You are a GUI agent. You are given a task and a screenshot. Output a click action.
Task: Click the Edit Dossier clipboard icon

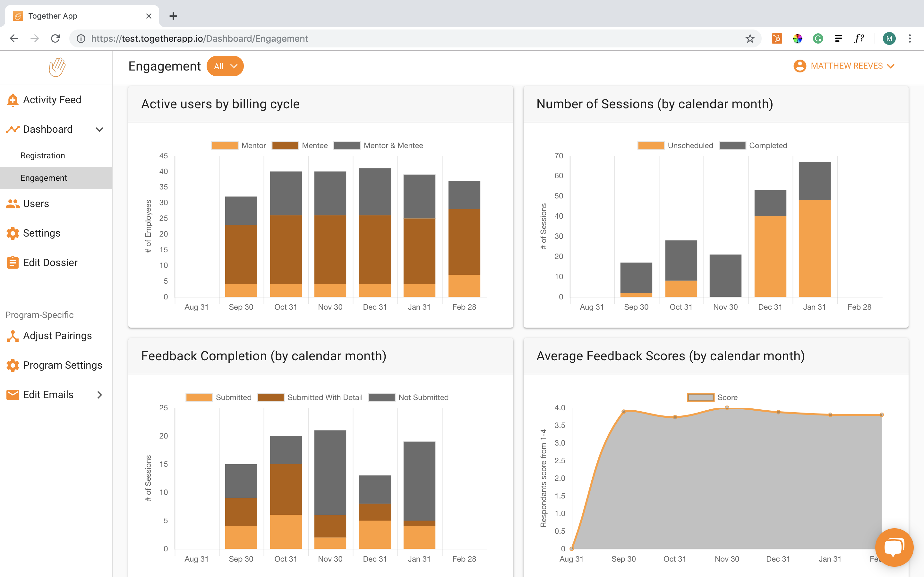pyautogui.click(x=13, y=263)
